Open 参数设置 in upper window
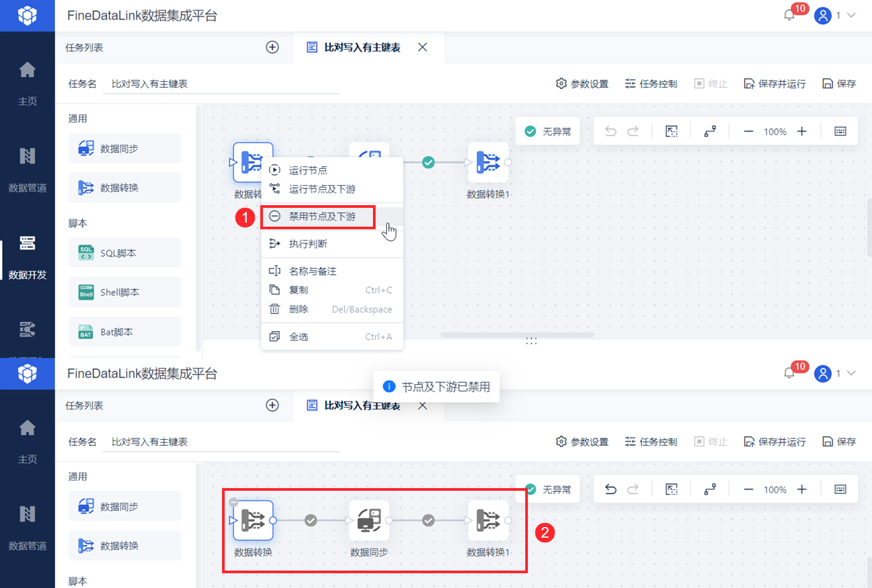The width and height of the screenshot is (872, 588). (582, 84)
